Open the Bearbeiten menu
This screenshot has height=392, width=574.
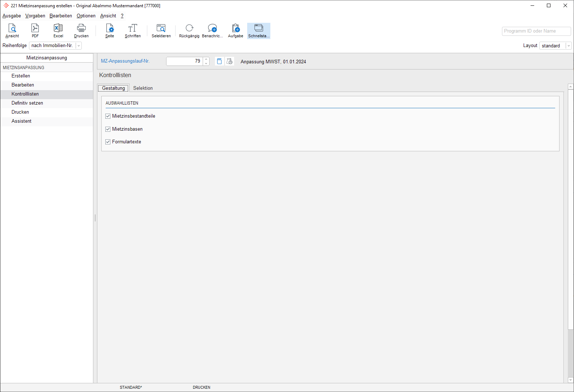(x=61, y=16)
